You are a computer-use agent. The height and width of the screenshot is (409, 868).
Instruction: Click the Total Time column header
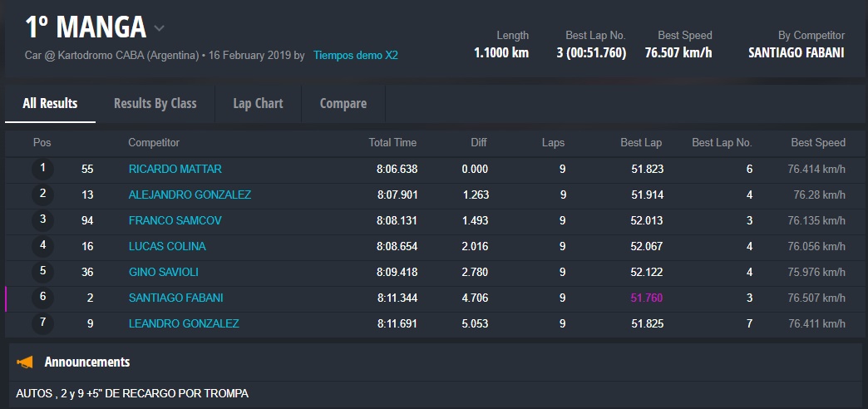click(x=392, y=143)
